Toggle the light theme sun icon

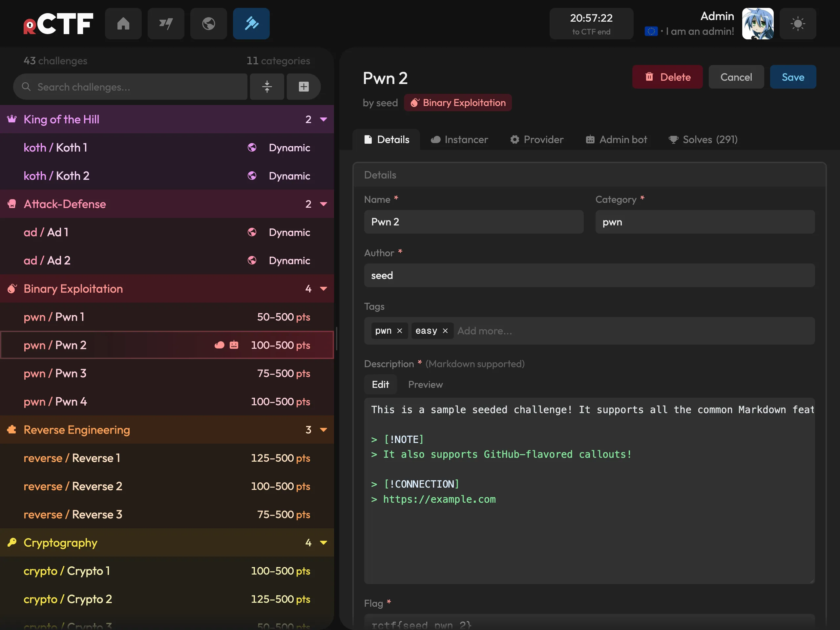click(x=797, y=24)
